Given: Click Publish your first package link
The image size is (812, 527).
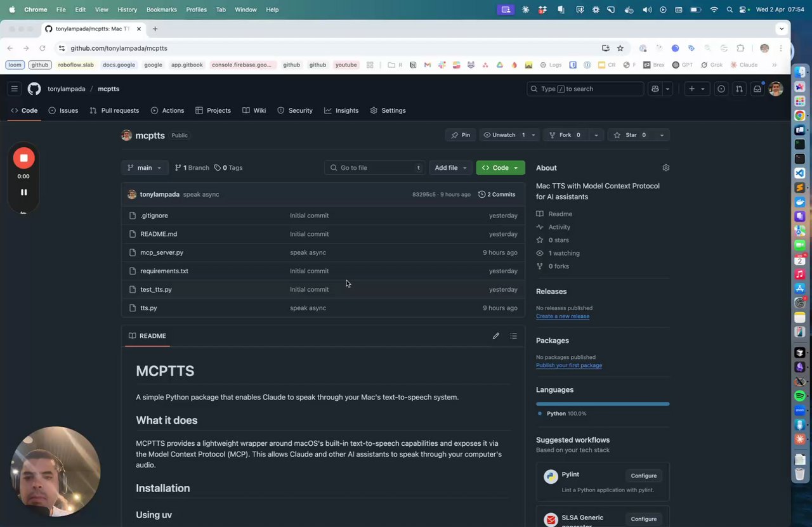Looking at the screenshot, I should (569, 366).
